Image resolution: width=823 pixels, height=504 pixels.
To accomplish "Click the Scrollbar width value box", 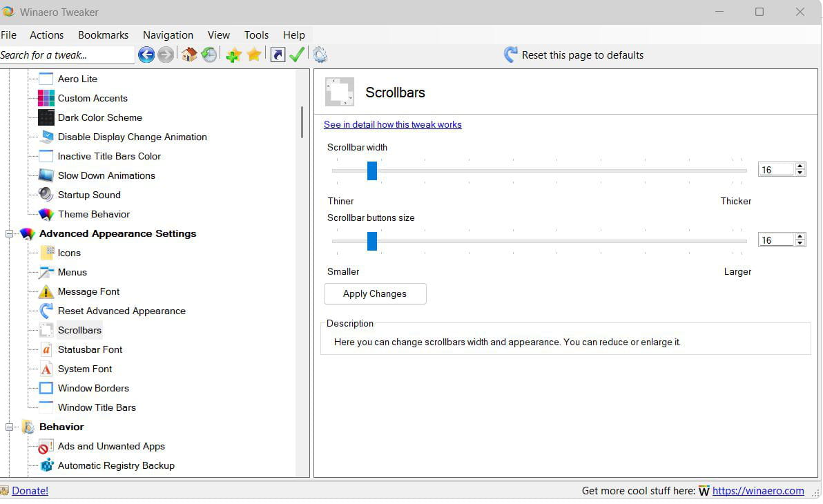I will point(776,170).
